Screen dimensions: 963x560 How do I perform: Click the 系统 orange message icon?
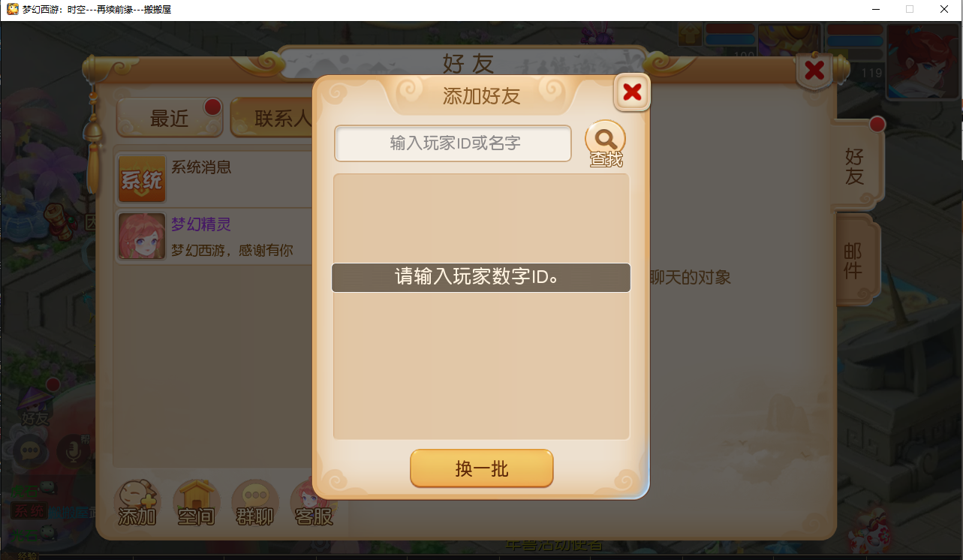(x=142, y=179)
